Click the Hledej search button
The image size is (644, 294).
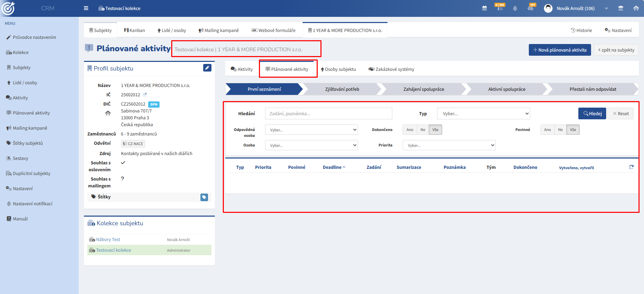pos(592,113)
